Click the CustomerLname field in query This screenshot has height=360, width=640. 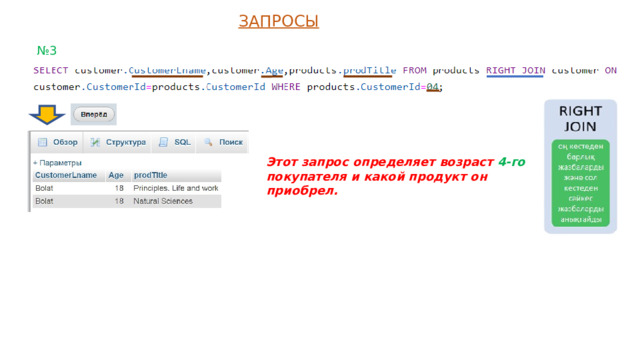[x=167, y=70]
